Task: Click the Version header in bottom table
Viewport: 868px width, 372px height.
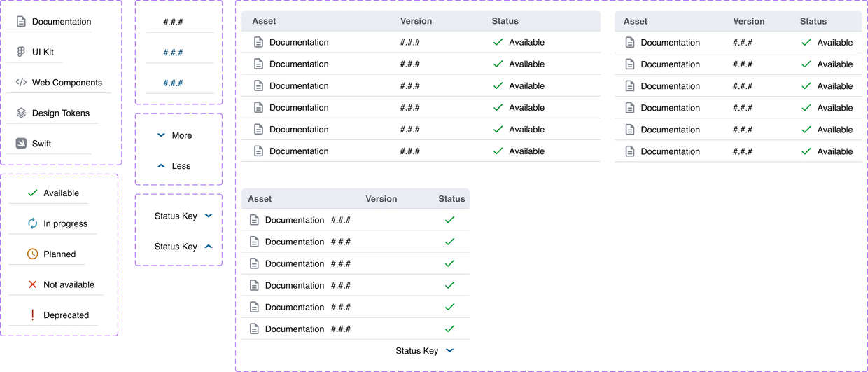Action: pos(381,199)
